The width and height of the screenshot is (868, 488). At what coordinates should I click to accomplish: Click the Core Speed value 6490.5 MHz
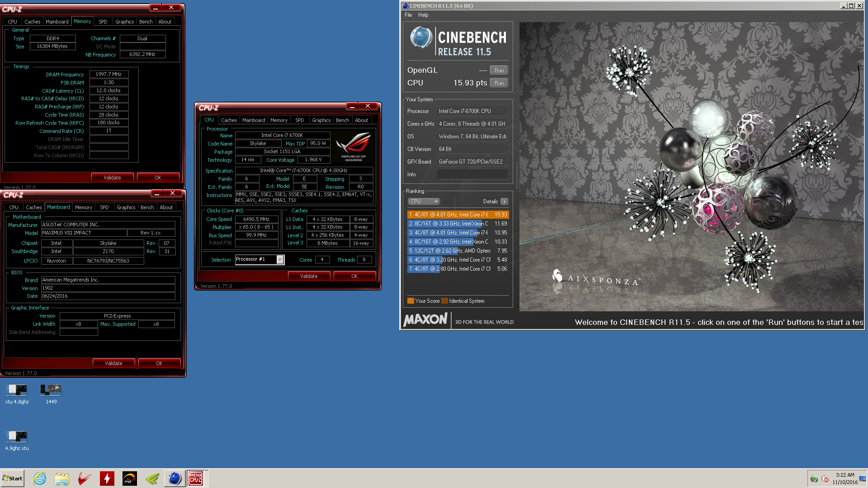[x=256, y=220]
